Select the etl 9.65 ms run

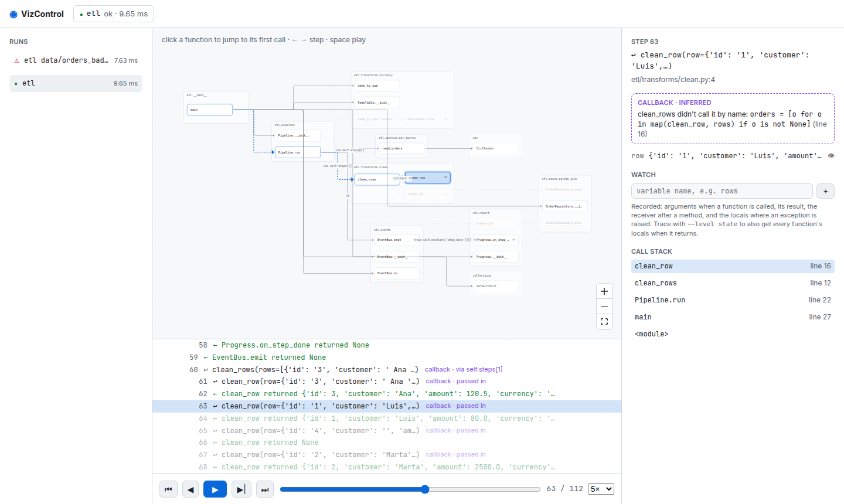(76, 83)
